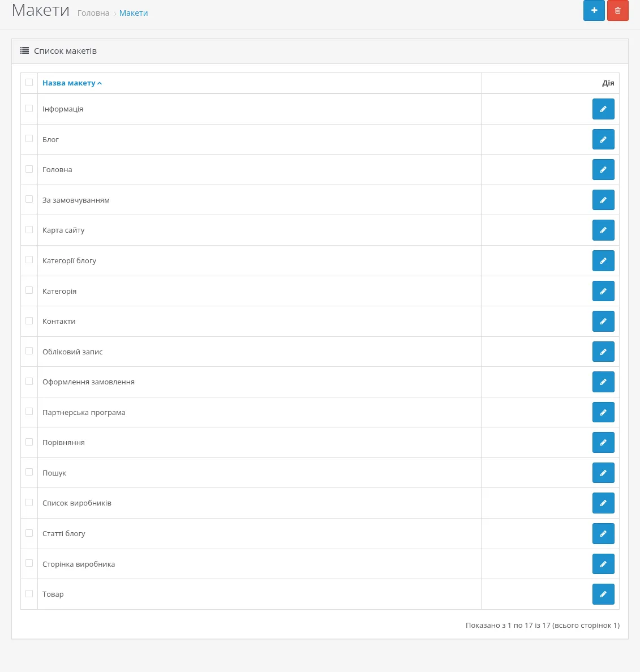
Task: Select the Порівняння row checkbox
Action: coord(29,442)
